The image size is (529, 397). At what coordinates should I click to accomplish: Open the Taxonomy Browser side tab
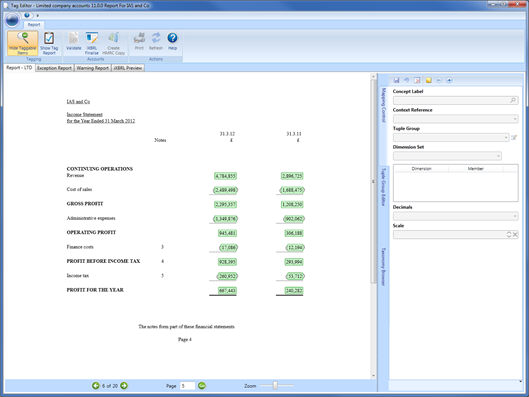(x=383, y=267)
